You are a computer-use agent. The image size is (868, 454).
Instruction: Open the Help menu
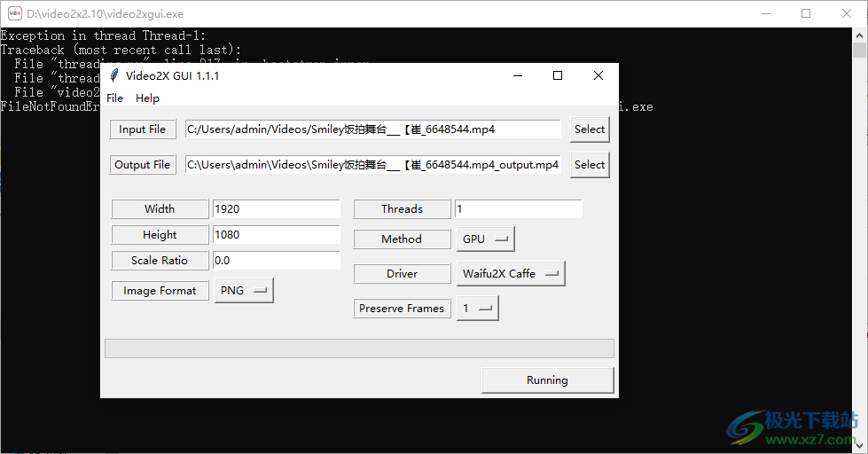click(x=147, y=98)
